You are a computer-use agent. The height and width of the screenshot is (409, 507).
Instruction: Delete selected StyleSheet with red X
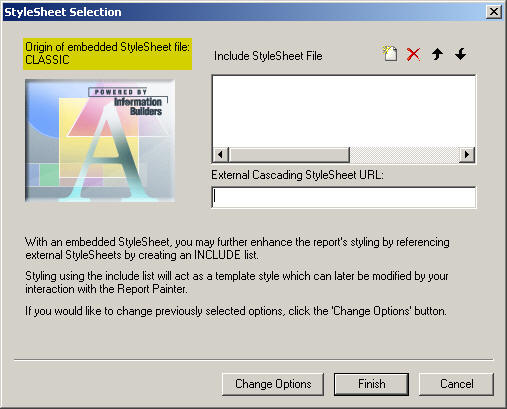413,54
